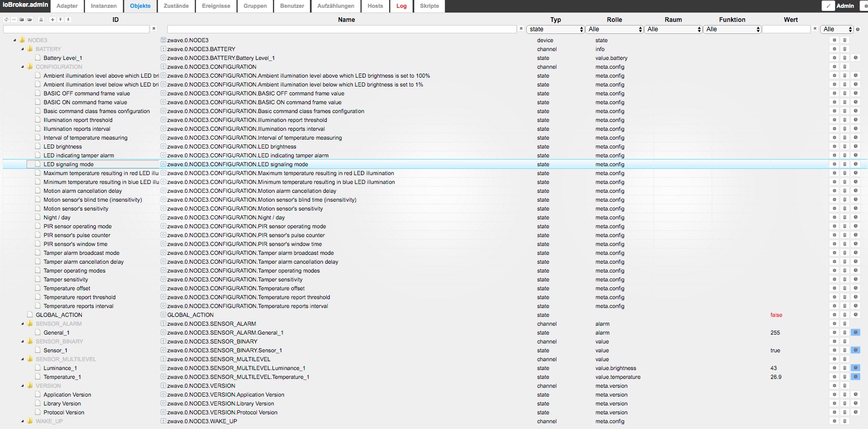Open the Skripte tab
This screenshot has height=430, width=868.
click(x=429, y=6)
